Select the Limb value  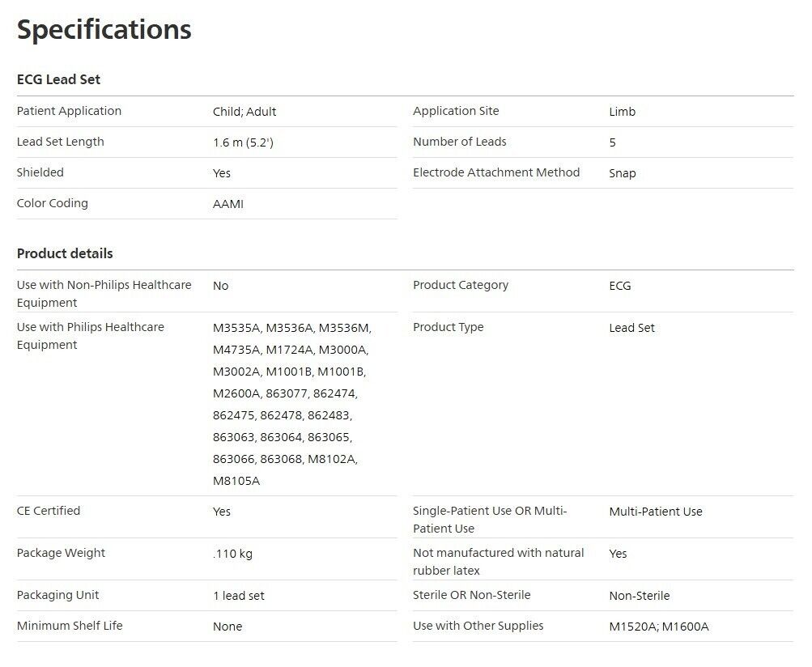pos(622,112)
